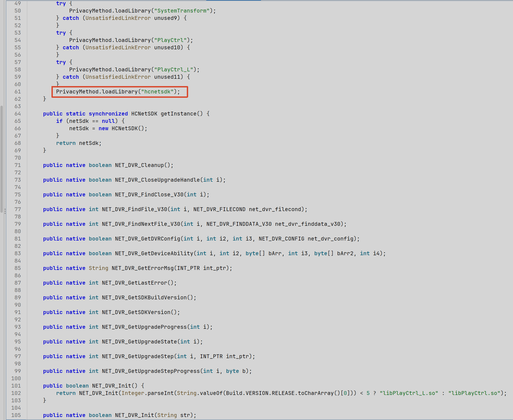Click the NET_DVR_GetUpgradeState method name
The height and width of the screenshot is (420, 513).
click(139, 342)
